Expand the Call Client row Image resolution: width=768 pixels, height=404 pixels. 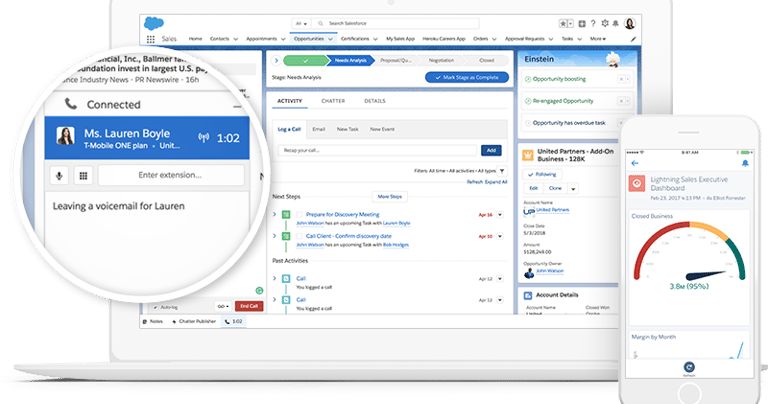click(274, 236)
